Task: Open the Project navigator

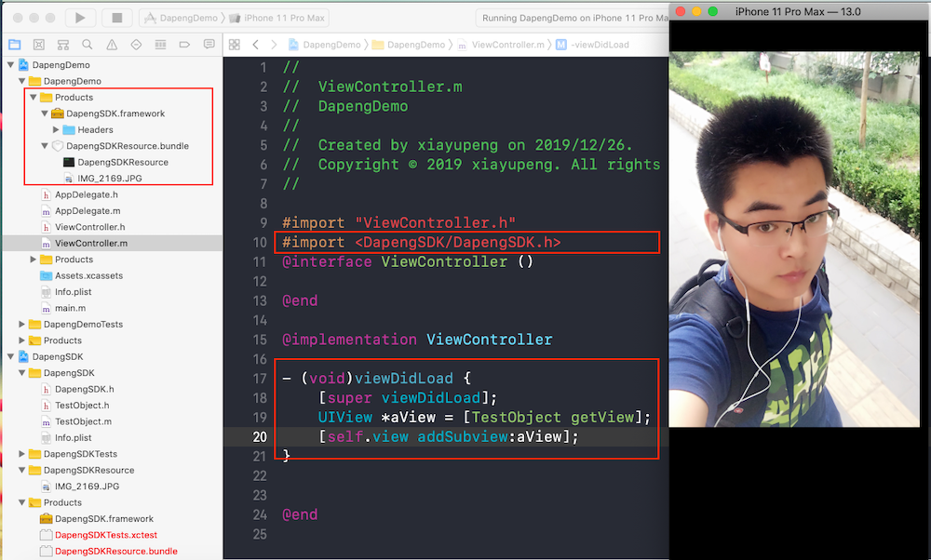Action: click(16, 44)
